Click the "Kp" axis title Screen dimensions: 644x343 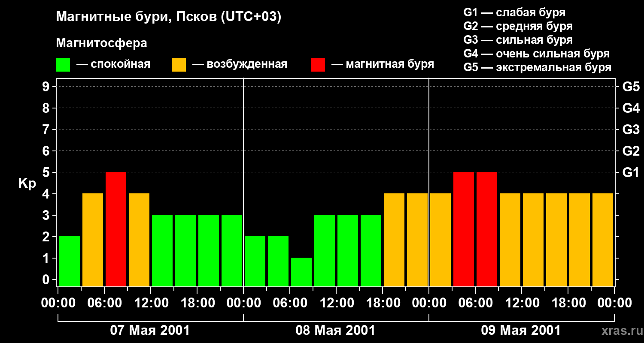(27, 183)
